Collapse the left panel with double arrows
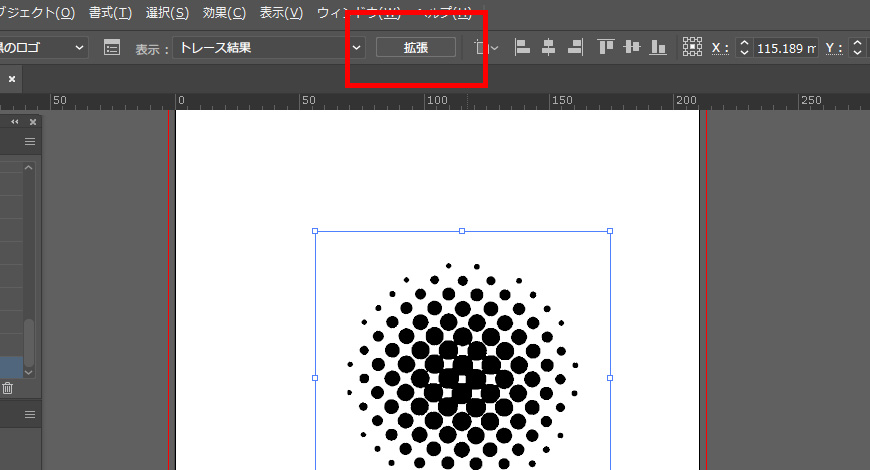This screenshot has height=470, width=870. pos(15,121)
